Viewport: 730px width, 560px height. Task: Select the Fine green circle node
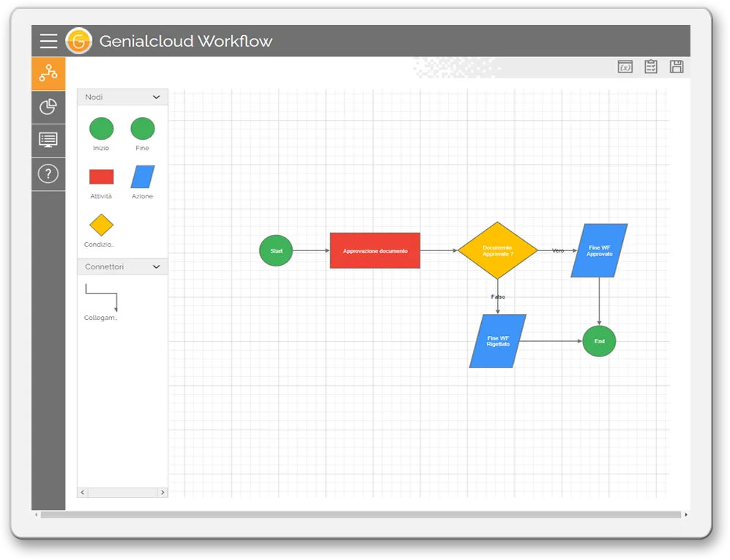[x=143, y=129]
